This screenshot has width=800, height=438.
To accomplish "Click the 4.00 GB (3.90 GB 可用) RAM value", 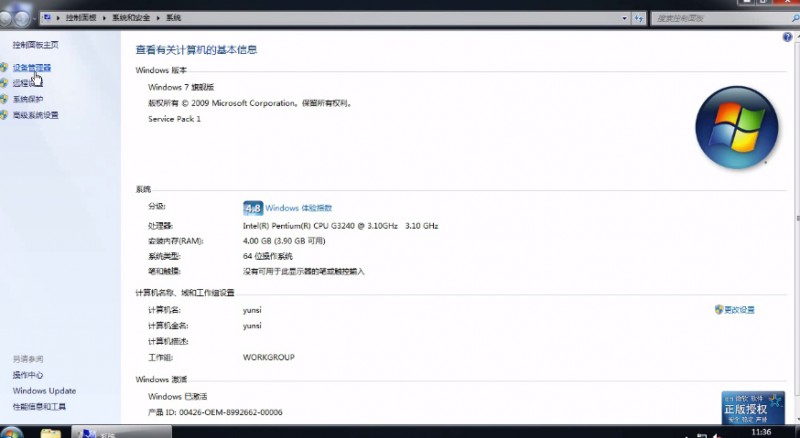I will 284,241.
